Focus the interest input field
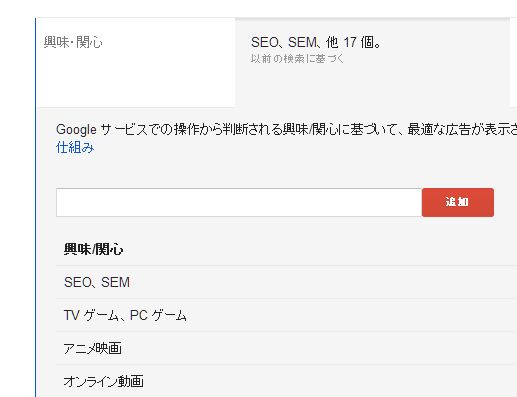Viewport: 517px width, 397px height. [x=239, y=202]
